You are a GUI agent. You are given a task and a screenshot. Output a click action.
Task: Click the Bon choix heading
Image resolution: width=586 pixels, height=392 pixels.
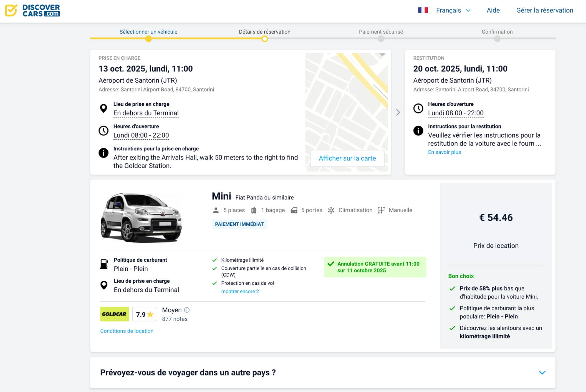[x=461, y=276]
